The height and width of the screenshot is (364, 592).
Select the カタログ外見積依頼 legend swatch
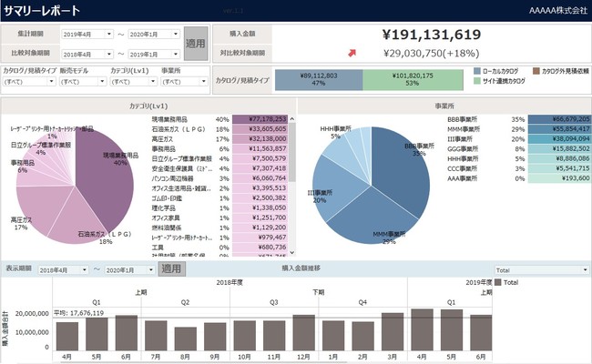pyautogui.click(x=536, y=71)
